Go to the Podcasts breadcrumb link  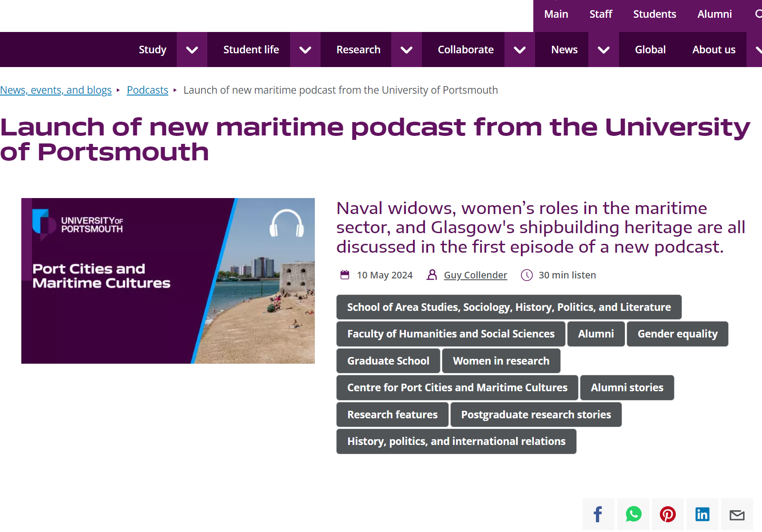click(147, 90)
